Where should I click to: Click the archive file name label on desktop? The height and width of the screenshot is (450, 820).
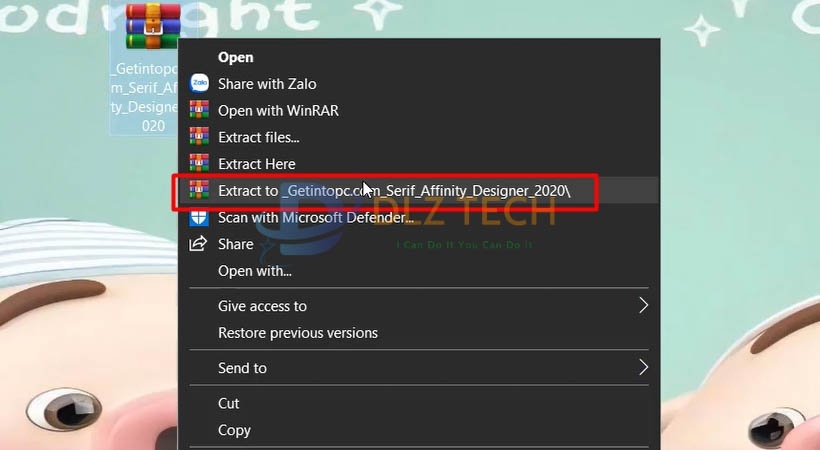[x=144, y=97]
